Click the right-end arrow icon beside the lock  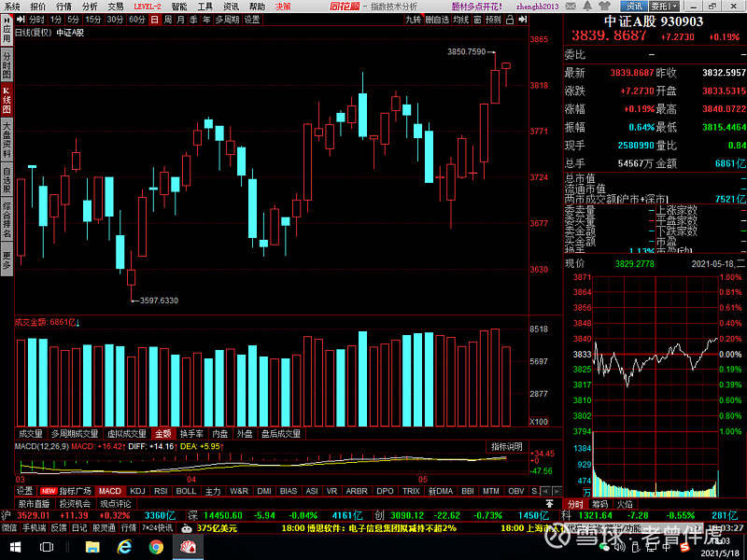coord(523,20)
